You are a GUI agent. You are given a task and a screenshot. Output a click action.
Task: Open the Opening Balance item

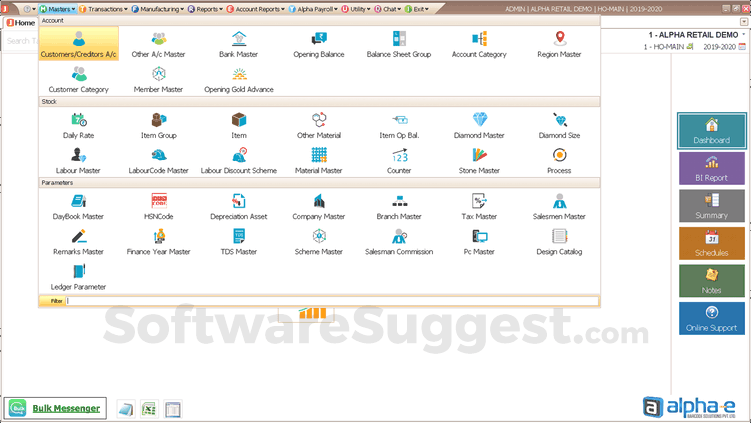click(x=319, y=45)
